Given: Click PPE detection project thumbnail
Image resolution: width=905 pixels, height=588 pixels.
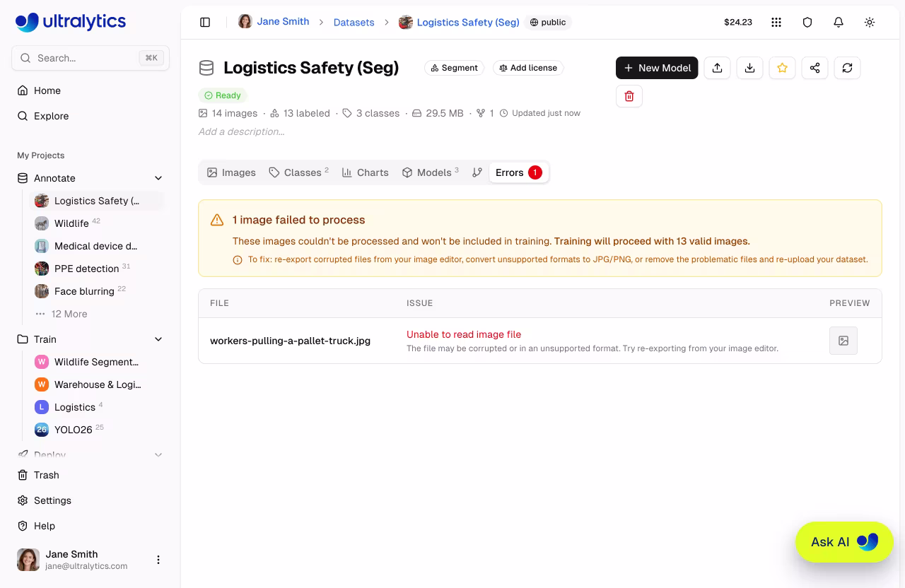Looking at the screenshot, I should click(42, 269).
